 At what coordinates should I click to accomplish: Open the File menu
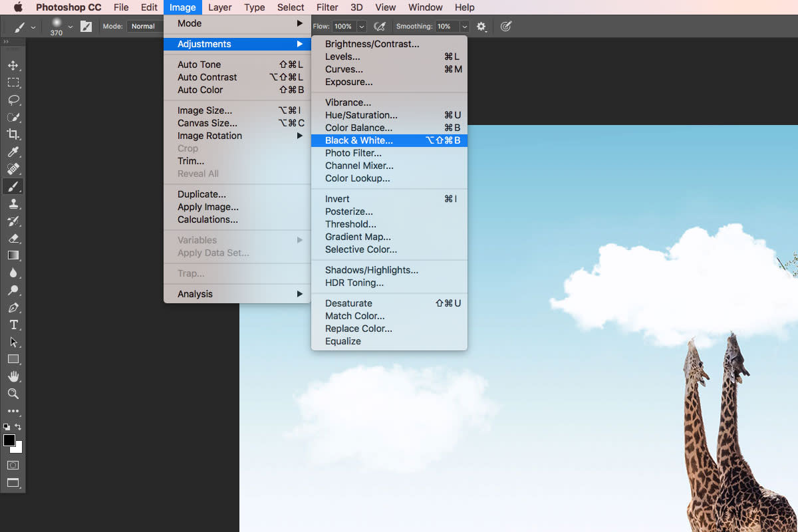click(121, 7)
